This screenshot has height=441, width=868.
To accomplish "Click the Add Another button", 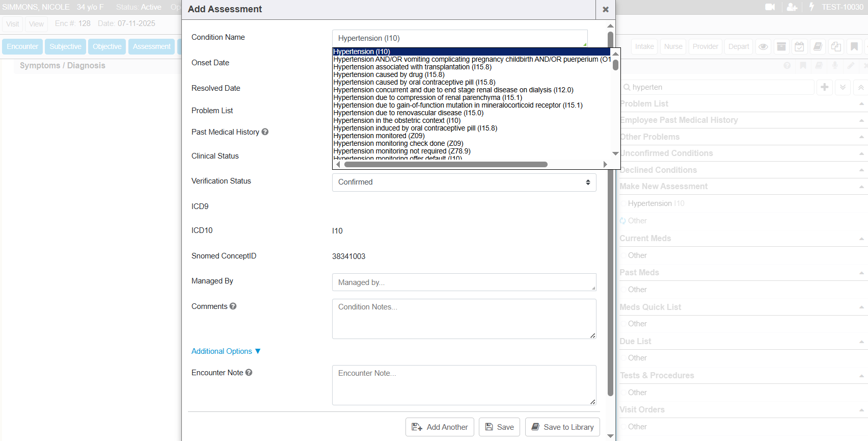I will click(440, 427).
